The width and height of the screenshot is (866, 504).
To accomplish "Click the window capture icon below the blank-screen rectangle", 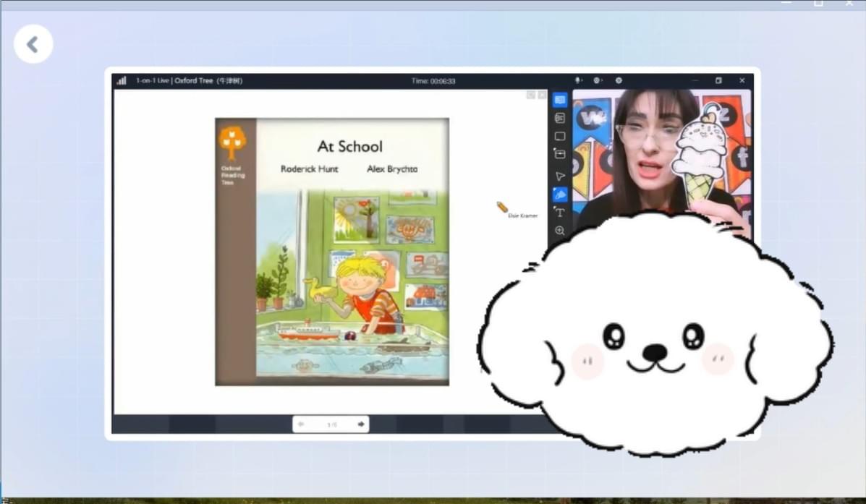I will 559,155.
